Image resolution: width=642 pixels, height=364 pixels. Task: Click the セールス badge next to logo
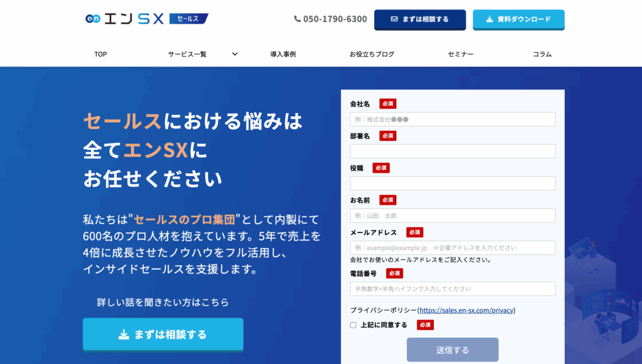[188, 19]
